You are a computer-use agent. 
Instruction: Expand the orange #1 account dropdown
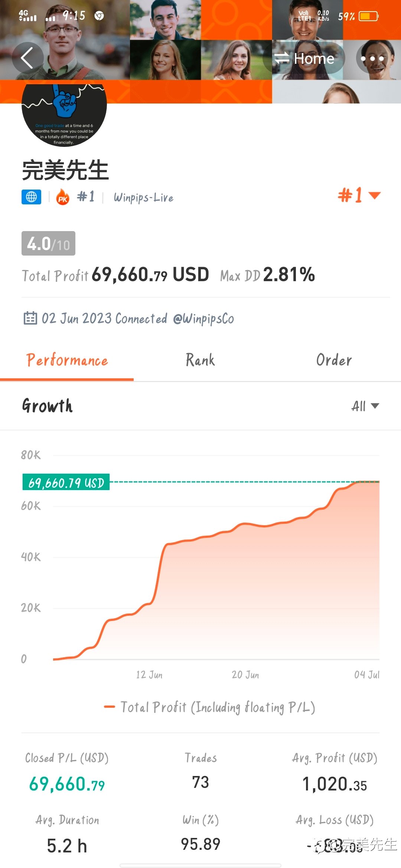[x=359, y=195]
